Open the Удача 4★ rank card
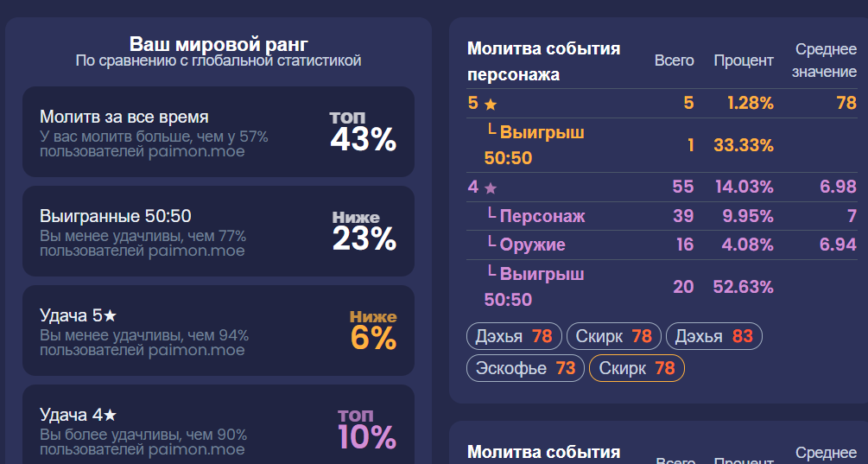The image size is (868, 464). click(219, 428)
